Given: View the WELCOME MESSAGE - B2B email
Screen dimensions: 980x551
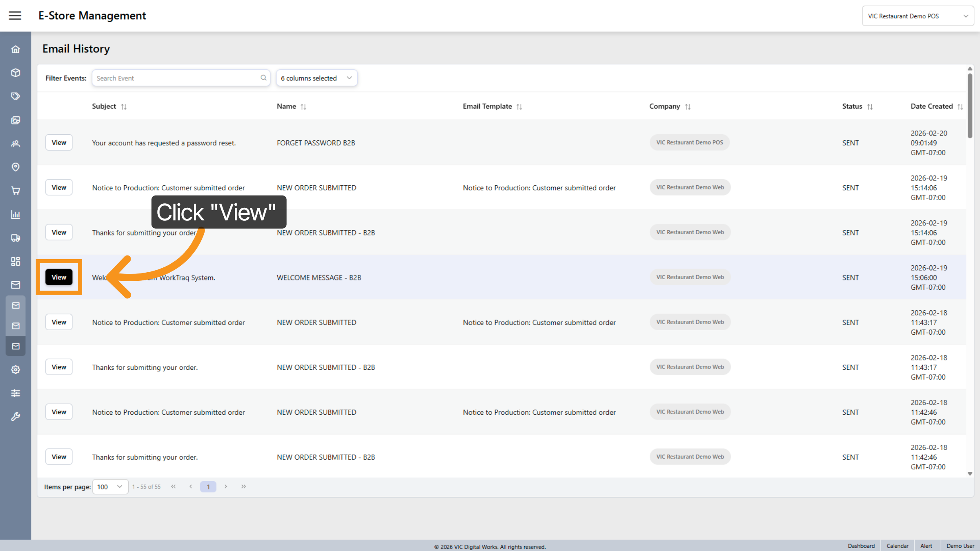Looking at the screenshot, I should coord(59,277).
